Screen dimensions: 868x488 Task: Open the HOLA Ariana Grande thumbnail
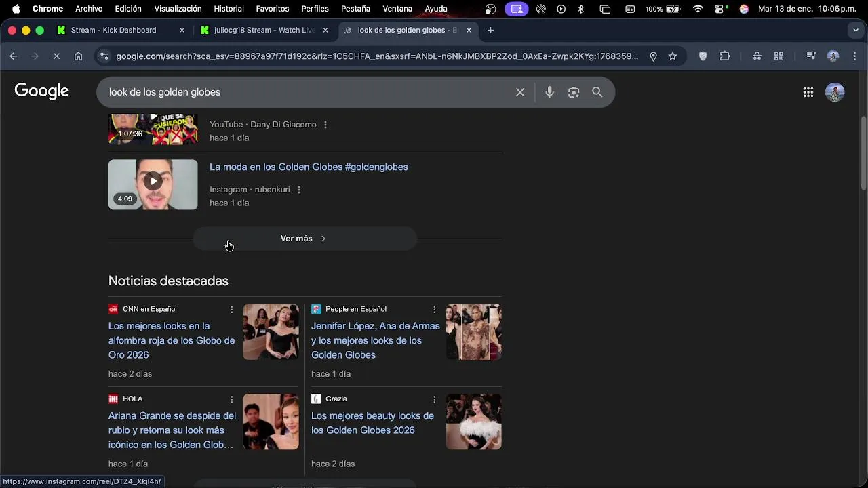pos(271,422)
